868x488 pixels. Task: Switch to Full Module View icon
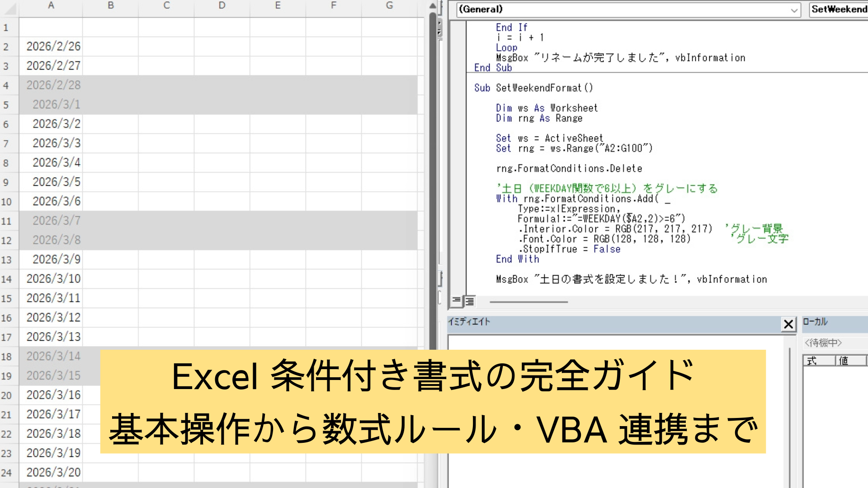click(470, 300)
